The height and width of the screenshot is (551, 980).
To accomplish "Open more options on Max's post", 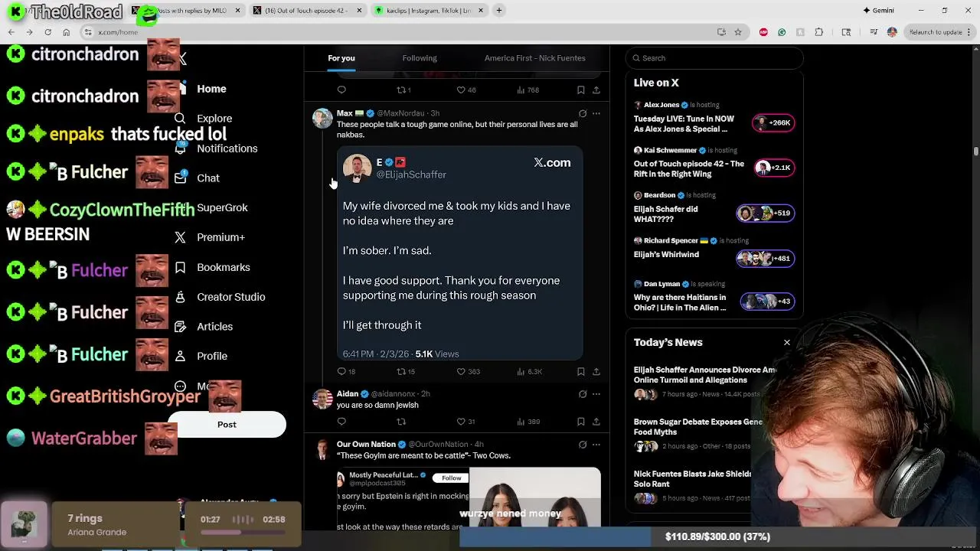I will pos(596,113).
